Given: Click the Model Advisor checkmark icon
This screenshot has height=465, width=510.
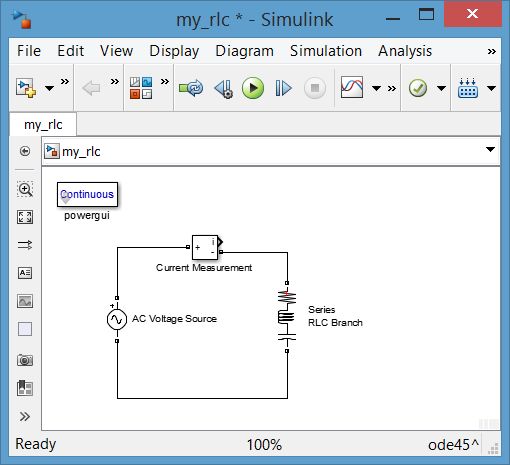Looking at the screenshot, I should point(418,88).
